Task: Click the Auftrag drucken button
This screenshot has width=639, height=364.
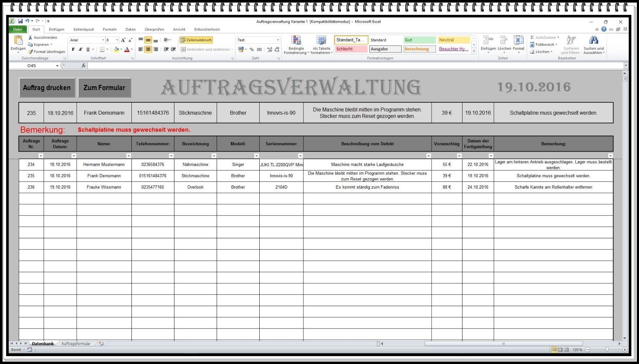Action: pos(47,88)
